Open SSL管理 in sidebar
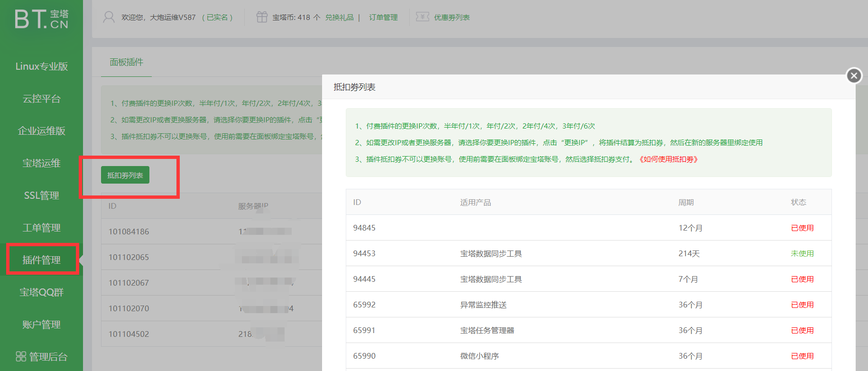868x371 pixels. pyautogui.click(x=42, y=195)
